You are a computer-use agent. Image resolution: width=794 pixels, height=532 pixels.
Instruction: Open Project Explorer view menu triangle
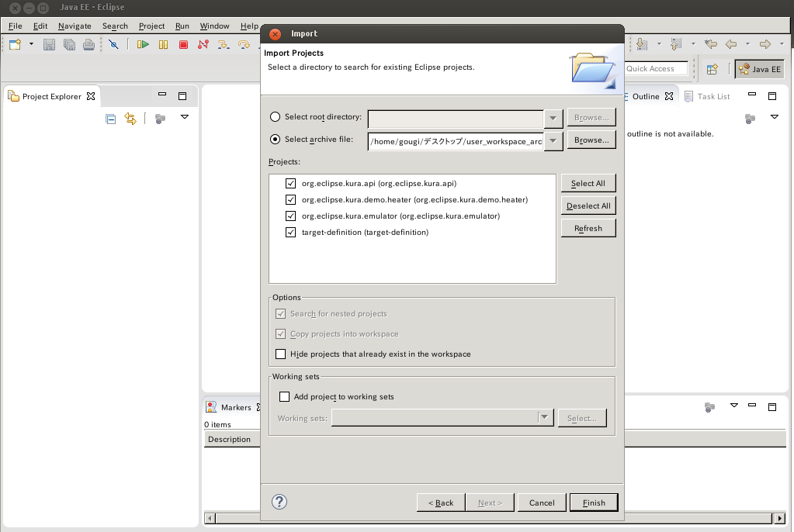click(185, 117)
